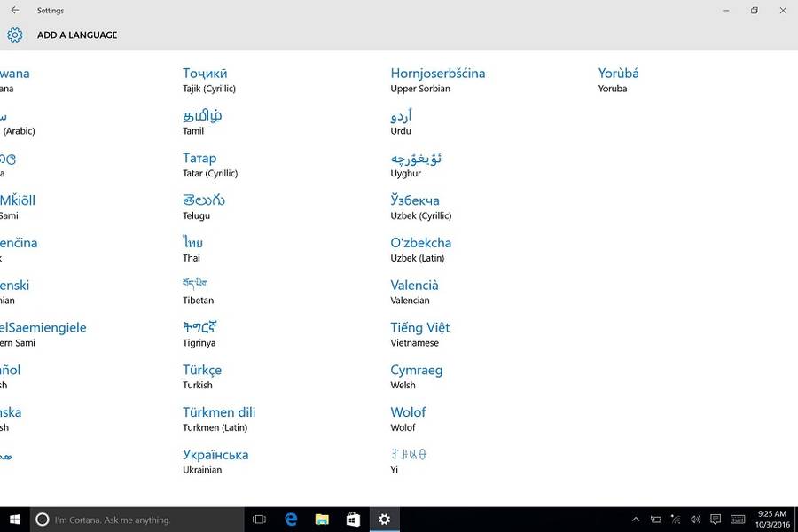Open the Action Center notifications icon
Viewport: 798px width, 532px height.
(x=716, y=520)
